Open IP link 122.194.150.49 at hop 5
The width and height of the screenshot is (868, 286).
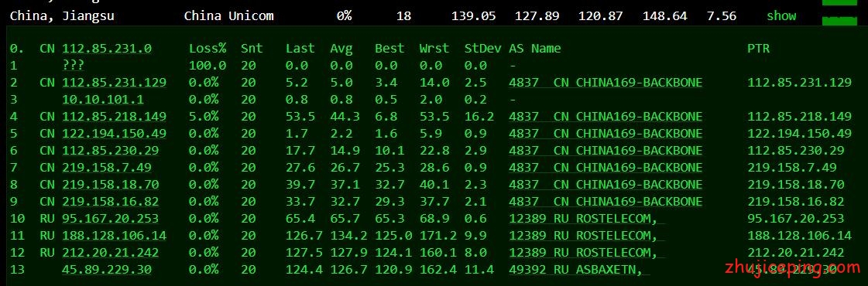(114, 134)
